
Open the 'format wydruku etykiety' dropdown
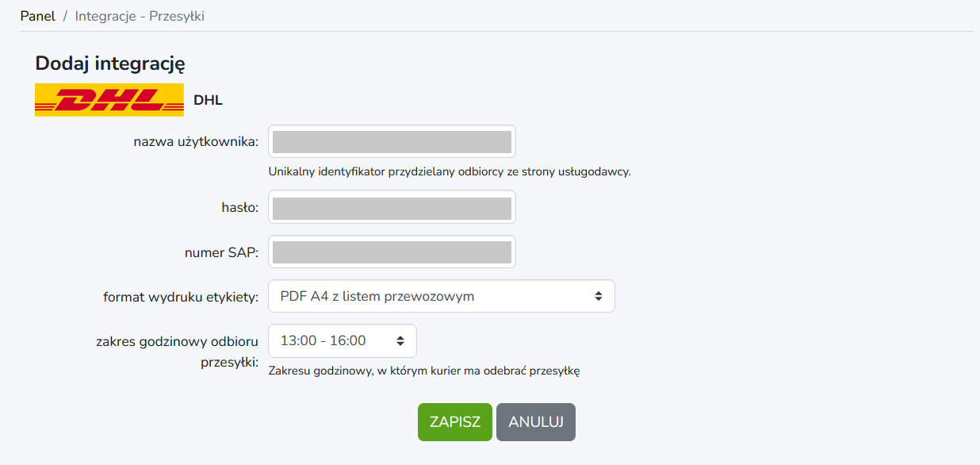442,296
